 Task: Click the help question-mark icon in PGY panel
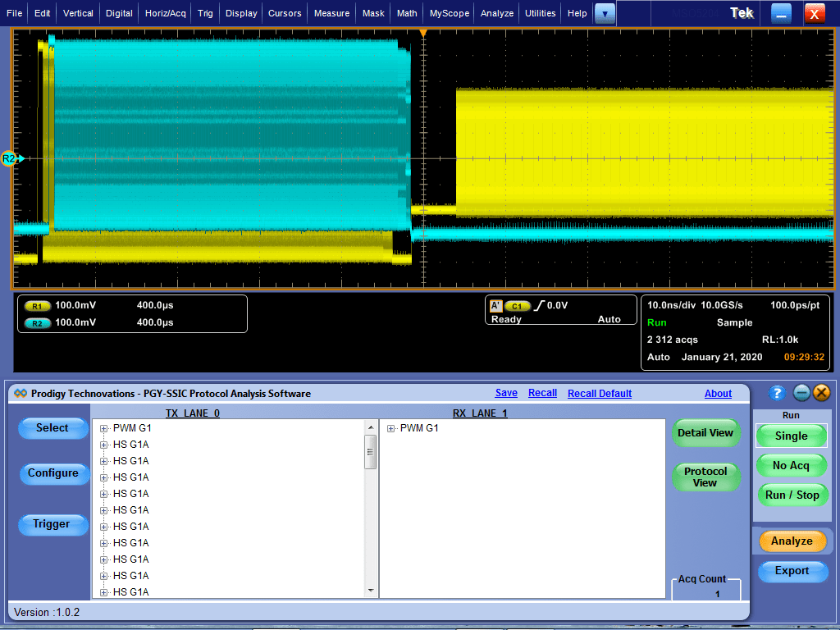776,392
